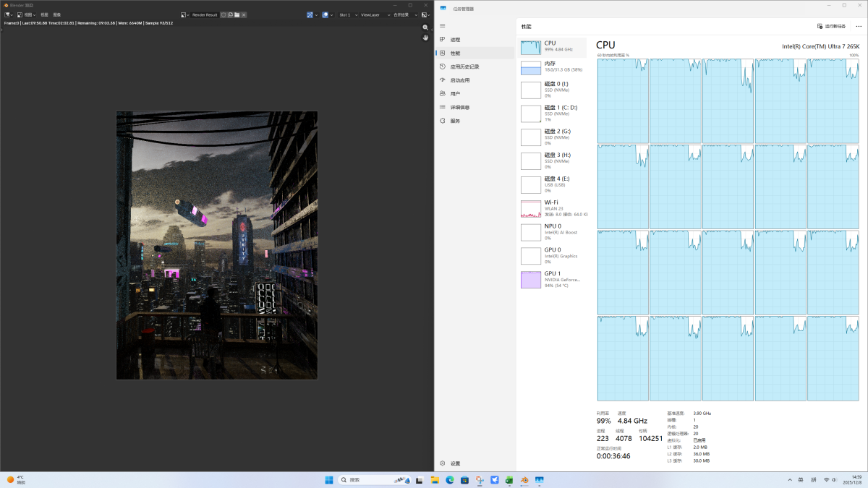Open the Blender editor type dropdown
The width and height of the screenshot is (868, 488).
tap(8, 14)
